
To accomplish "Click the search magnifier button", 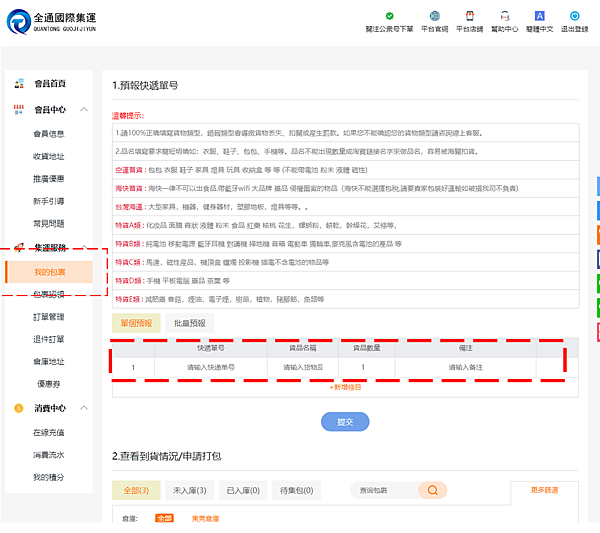I will pyautogui.click(x=432, y=490).
